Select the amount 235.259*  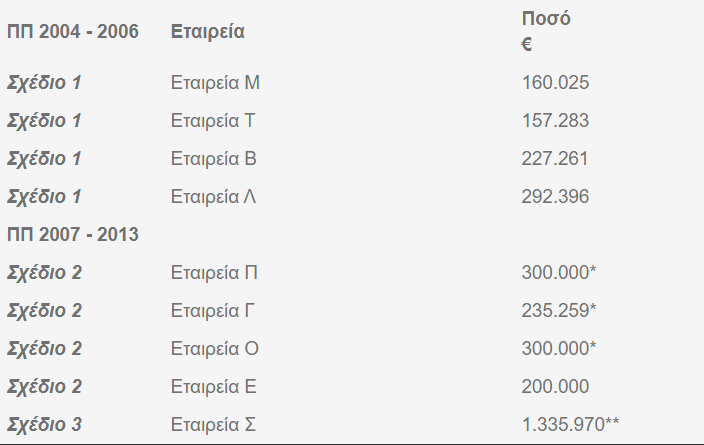(x=559, y=310)
